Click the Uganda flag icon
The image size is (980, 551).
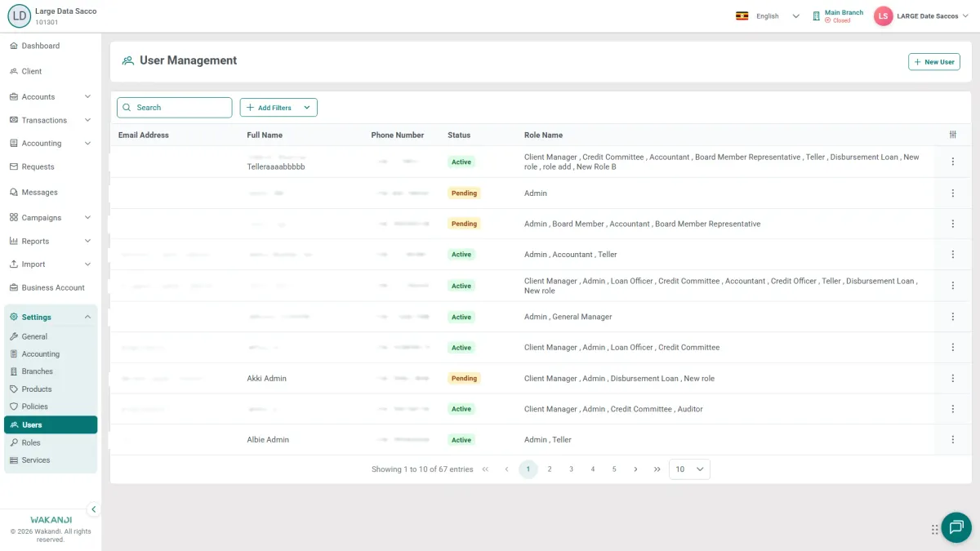[742, 16]
